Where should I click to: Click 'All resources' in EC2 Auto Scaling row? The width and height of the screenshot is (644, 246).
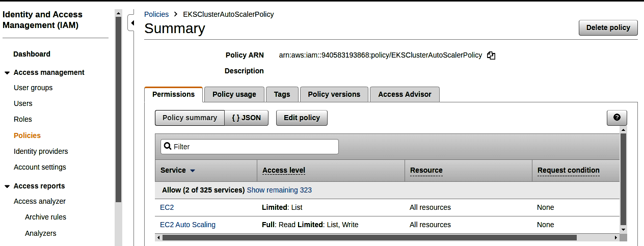[430, 225]
